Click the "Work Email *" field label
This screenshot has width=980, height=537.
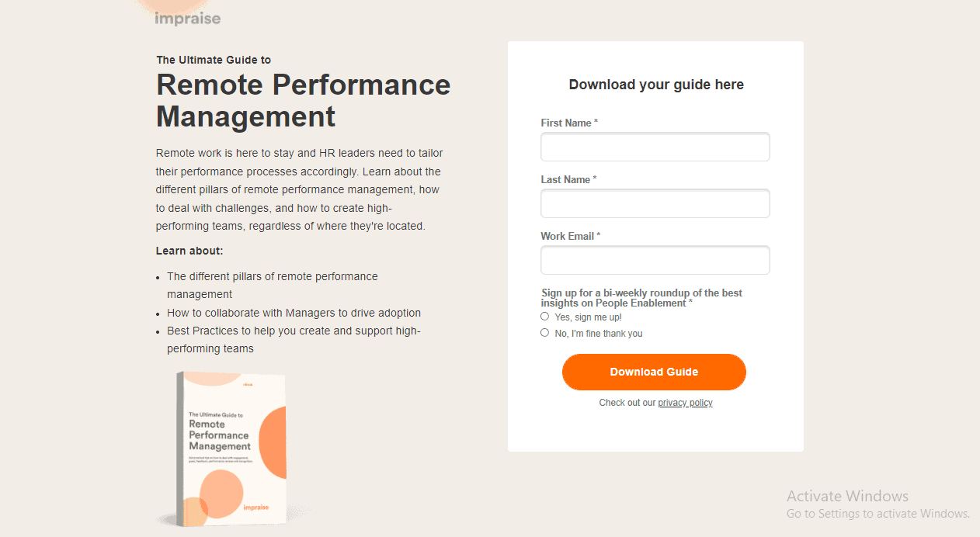tap(571, 236)
